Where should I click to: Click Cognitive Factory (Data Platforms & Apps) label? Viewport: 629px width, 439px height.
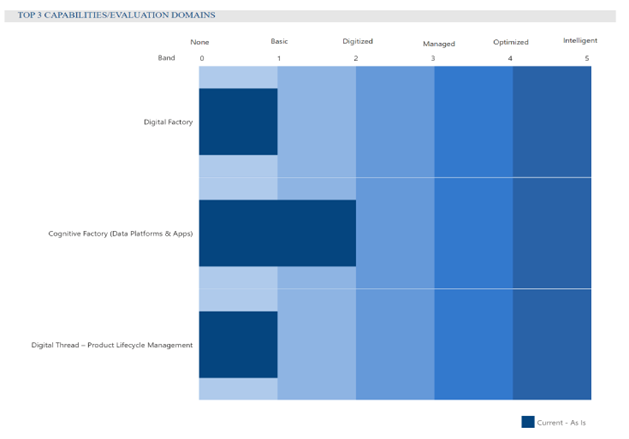coord(120,233)
